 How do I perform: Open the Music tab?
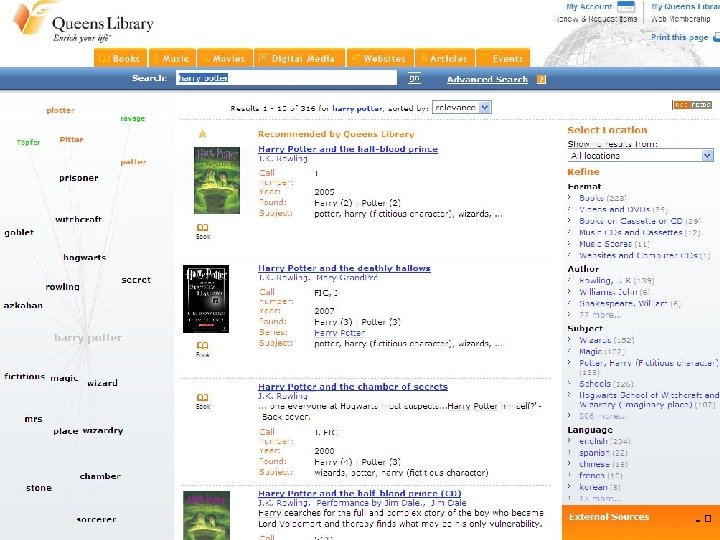(x=173, y=58)
